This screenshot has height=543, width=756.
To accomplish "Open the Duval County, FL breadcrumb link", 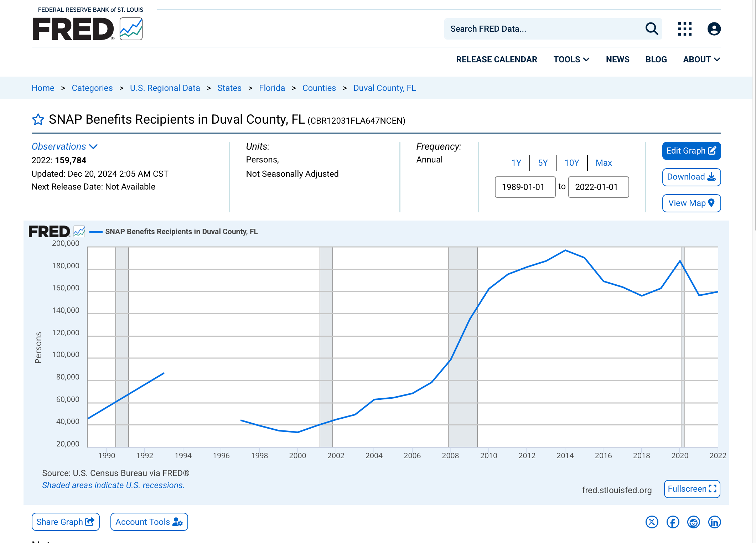I will tap(384, 88).
